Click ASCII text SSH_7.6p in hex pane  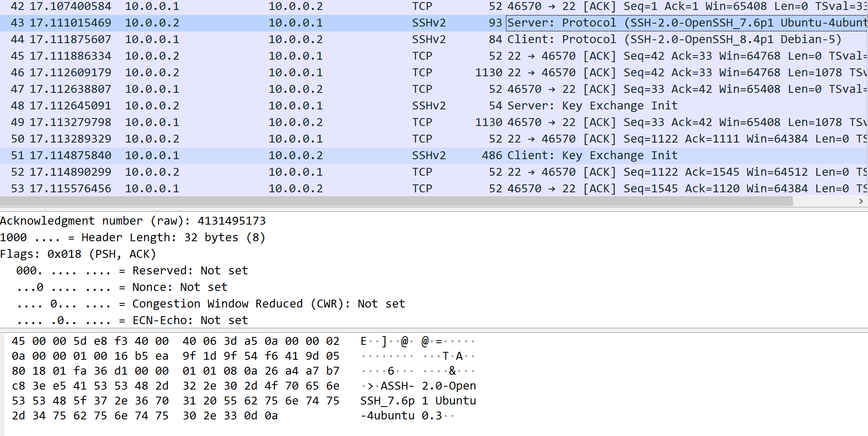coord(388,401)
